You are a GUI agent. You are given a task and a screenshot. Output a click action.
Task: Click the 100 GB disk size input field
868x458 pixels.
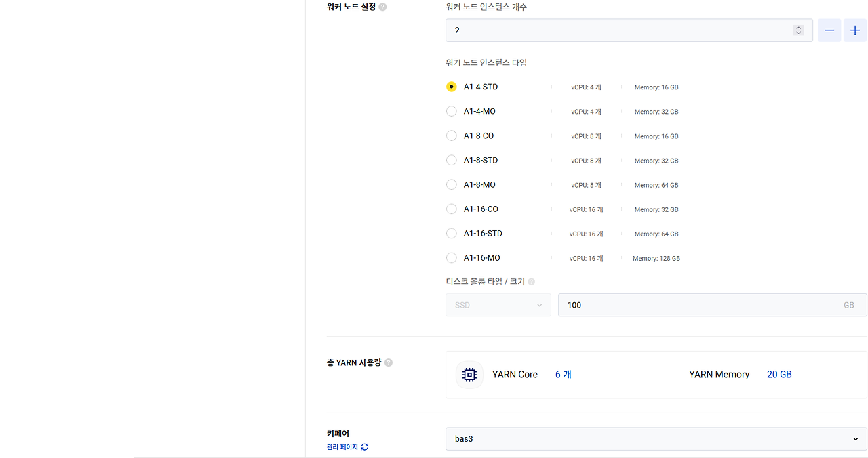pos(678,305)
